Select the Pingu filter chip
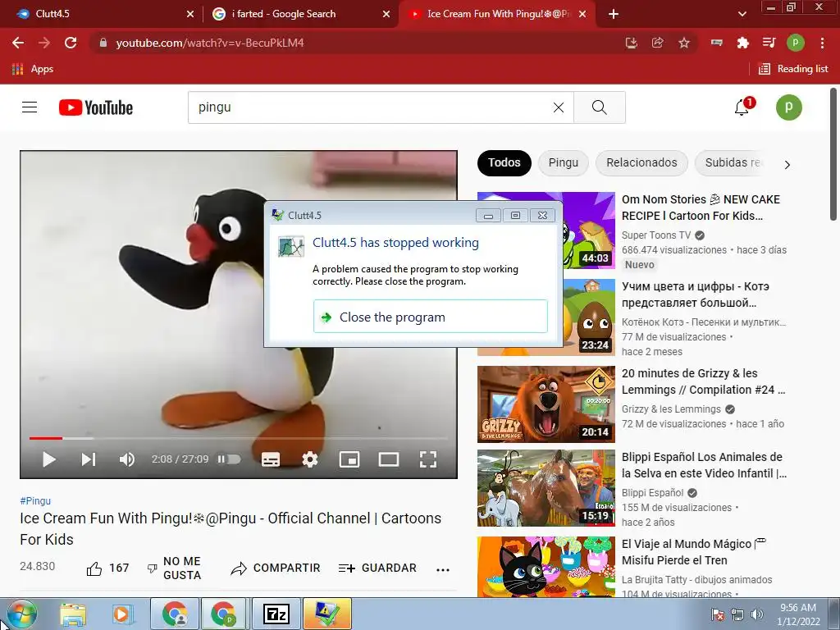The image size is (840, 630). coord(563,163)
